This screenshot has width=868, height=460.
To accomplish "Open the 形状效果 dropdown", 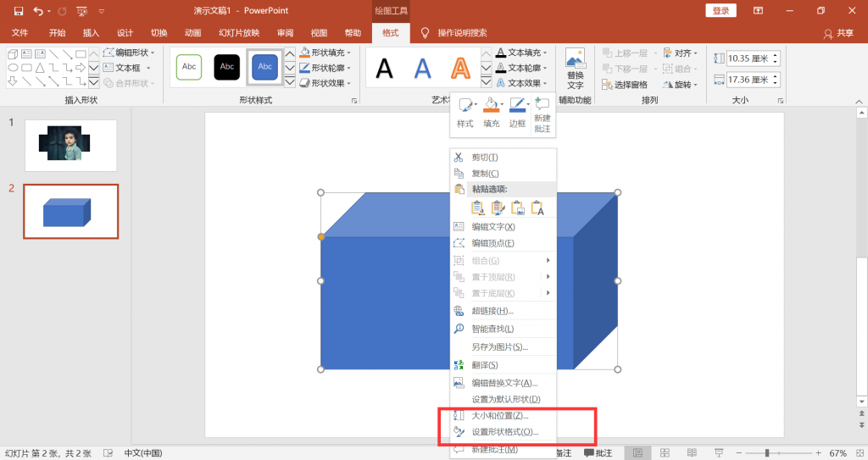I will point(325,83).
